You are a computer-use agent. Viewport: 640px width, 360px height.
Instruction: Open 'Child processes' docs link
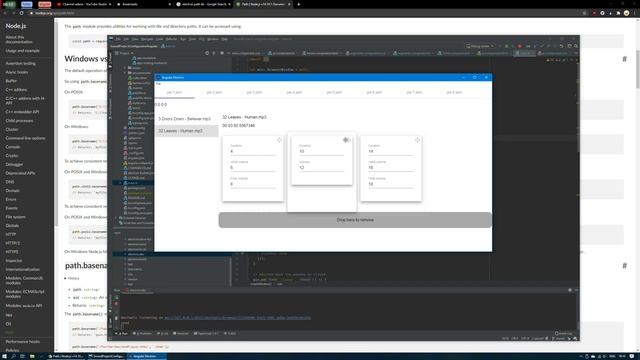[x=19, y=120]
